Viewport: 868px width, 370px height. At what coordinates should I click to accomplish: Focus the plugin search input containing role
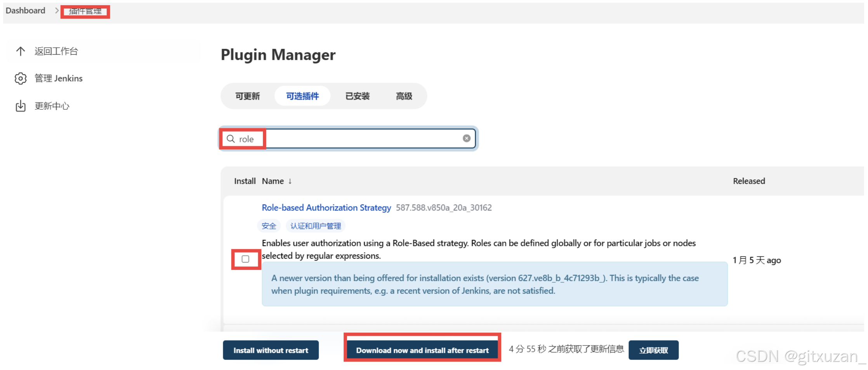coord(348,139)
